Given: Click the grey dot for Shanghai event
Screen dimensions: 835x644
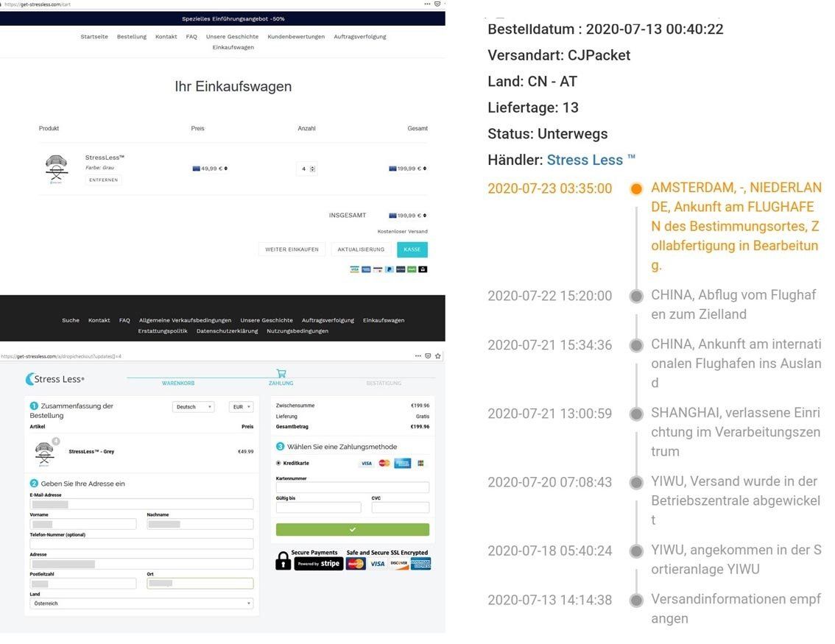Looking at the screenshot, I should point(636,414).
